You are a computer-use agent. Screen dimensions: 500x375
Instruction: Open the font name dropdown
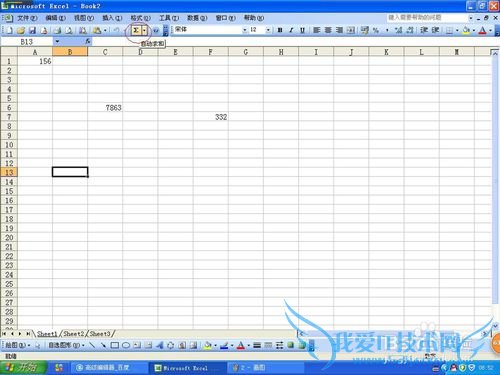244,30
